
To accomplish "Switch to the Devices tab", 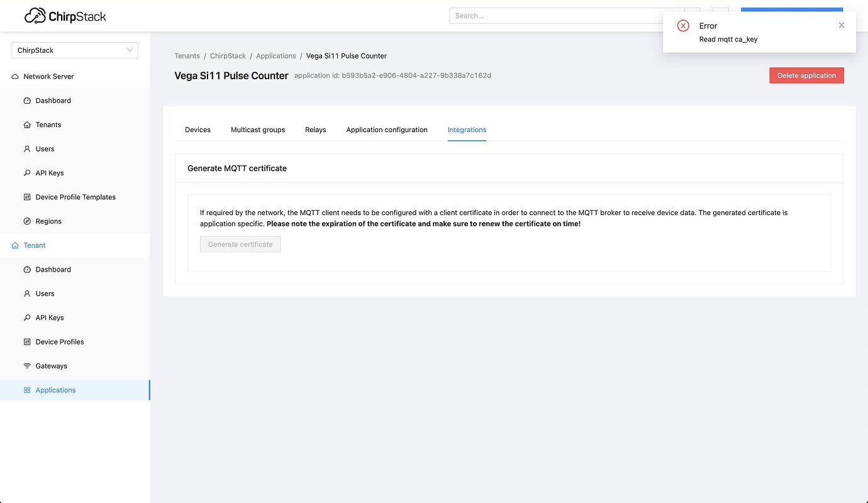I will pos(198,130).
